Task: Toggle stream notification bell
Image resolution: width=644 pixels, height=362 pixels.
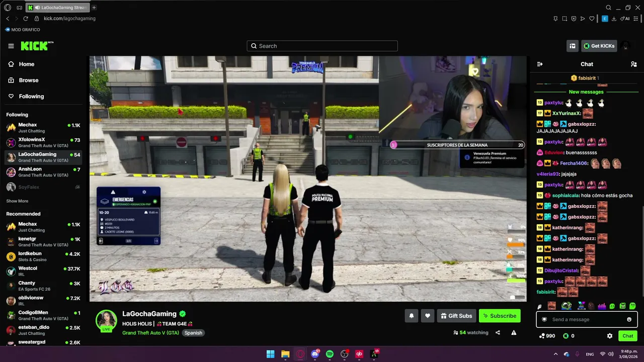Action: pyautogui.click(x=412, y=316)
